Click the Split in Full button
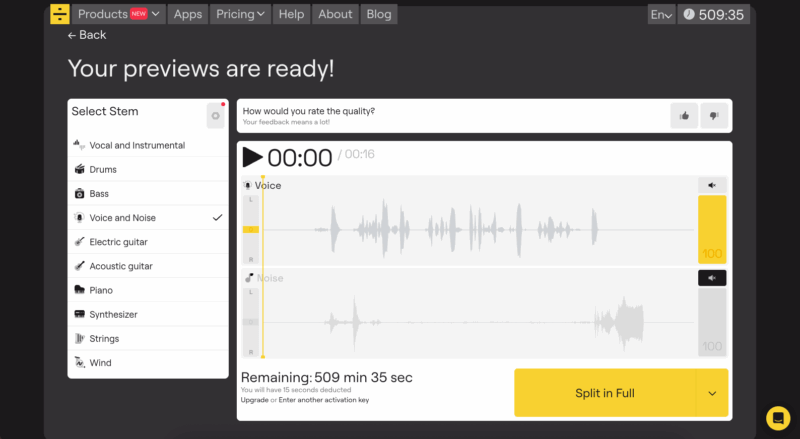 click(x=605, y=393)
